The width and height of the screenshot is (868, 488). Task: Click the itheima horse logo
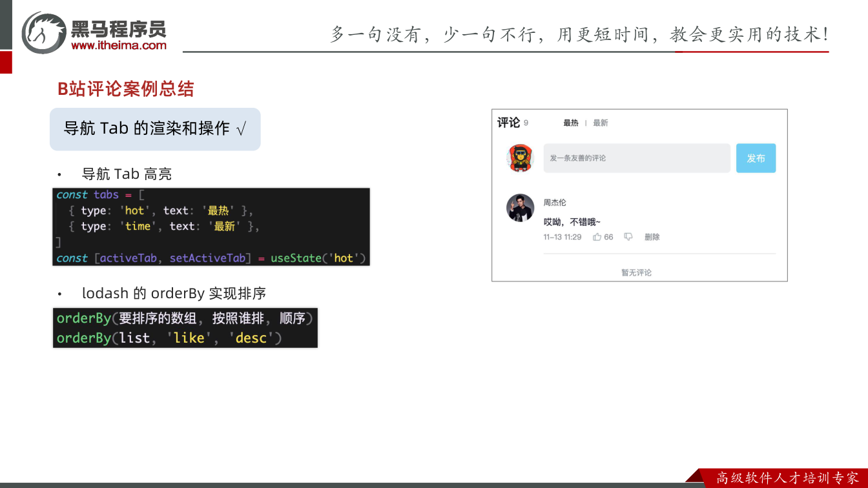click(44, 32)
